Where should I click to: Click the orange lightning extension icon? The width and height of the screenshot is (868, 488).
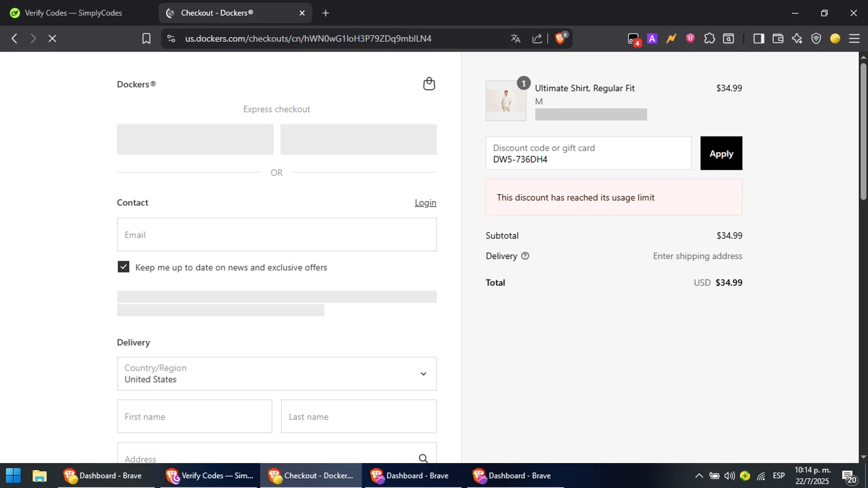(x=671, y=38)
